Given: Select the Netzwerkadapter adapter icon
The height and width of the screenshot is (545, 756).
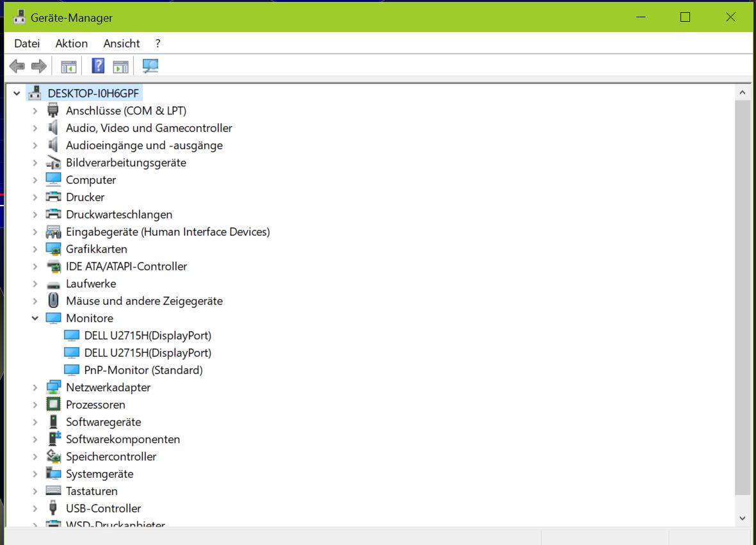Looking at the screenshot, I should point(52,387).
